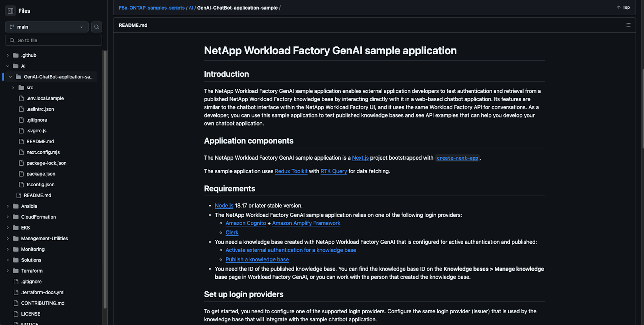Image resolution: width=644 pixels, height=325 pixels.
Task: Click the search magnifier icon button
Action: click(97, 27)
